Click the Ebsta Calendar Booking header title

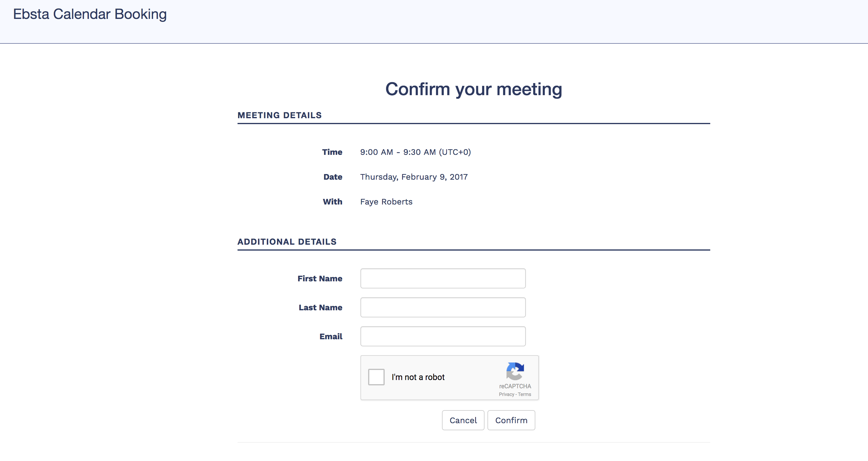(x=90, y=14)
